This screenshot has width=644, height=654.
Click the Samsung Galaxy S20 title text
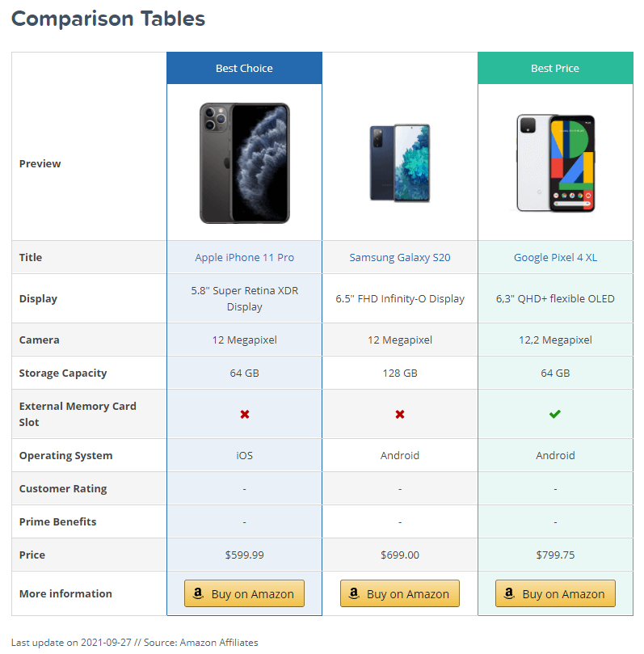pos(399,257)
